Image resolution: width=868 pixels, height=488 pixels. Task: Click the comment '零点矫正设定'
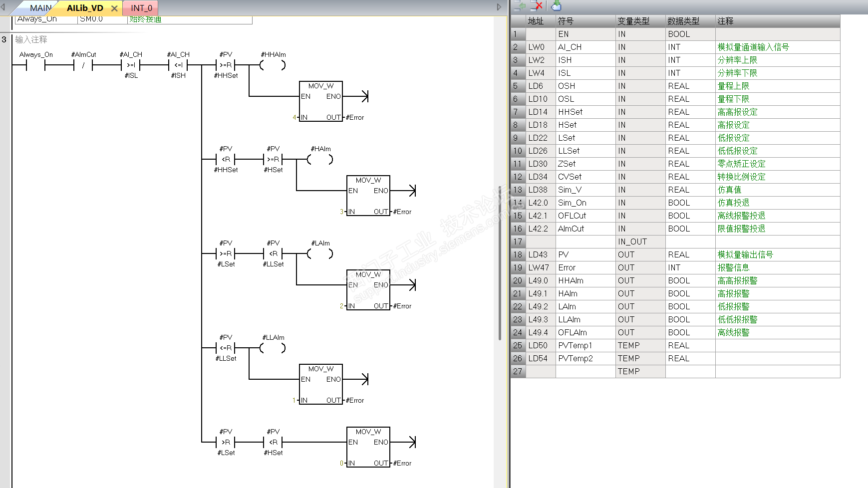point(741,164)
